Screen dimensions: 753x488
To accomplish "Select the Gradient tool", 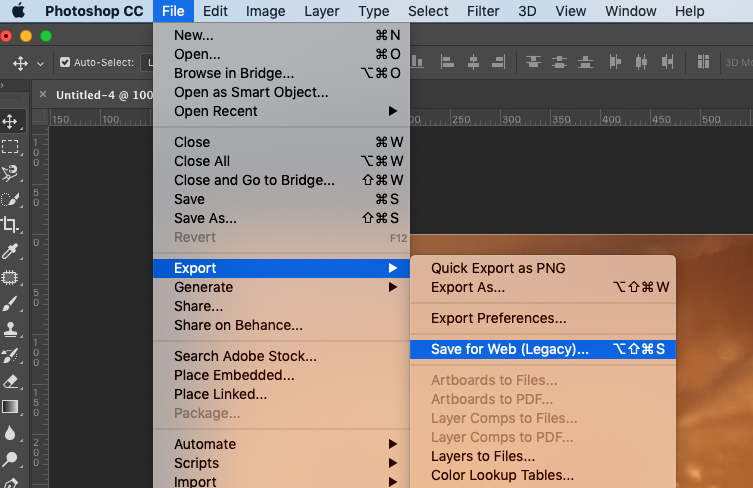I will coord(10,407).
